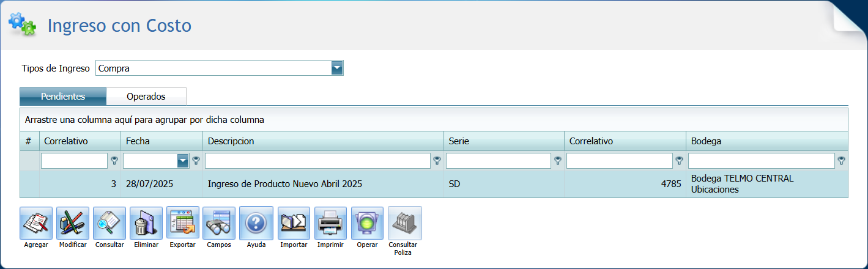The image size is (868, 269).
Task: Click the Eliminar trash icon
Action: pyautogui.click(x=146, y=223)
